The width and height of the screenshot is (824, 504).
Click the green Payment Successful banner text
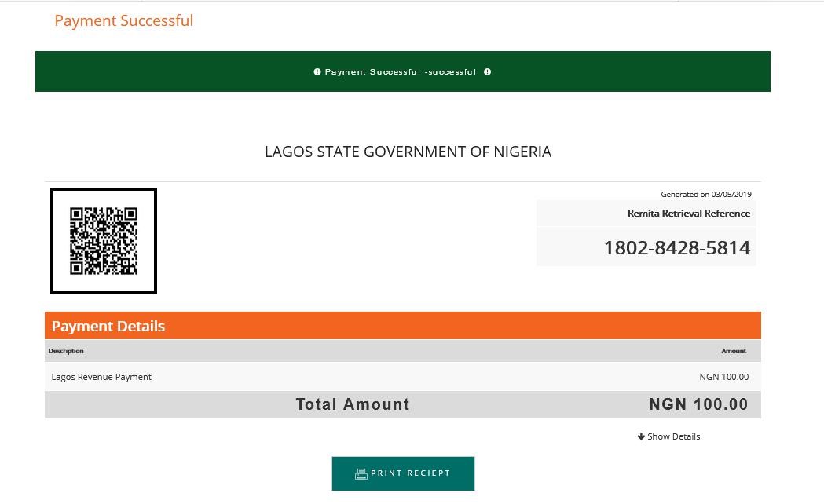point(401,72)
